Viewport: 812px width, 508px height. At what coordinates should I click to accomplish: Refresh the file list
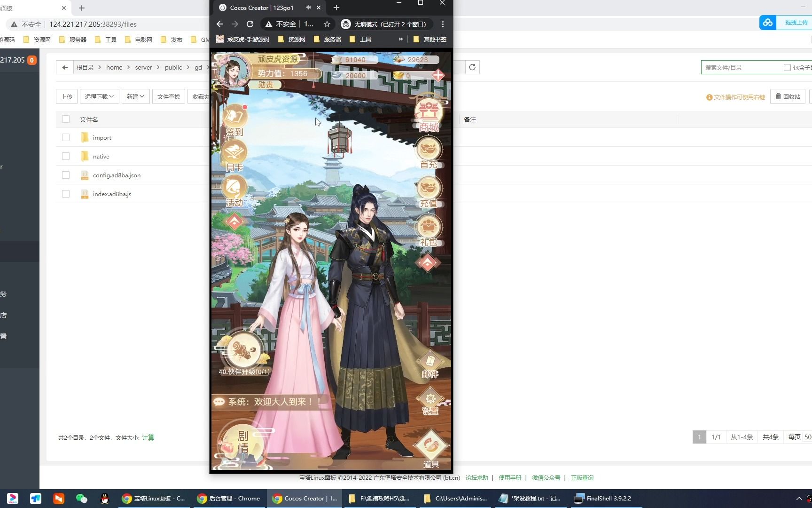[x=472, y=67]
